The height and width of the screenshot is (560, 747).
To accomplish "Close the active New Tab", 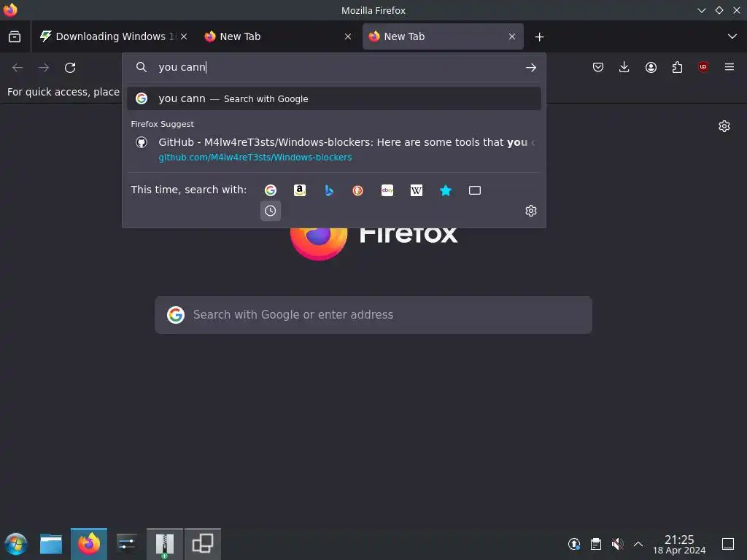I will [x=512, y=36].
